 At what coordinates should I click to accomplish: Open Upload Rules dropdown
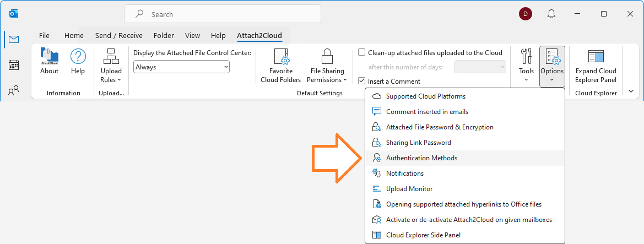[111, 66]
